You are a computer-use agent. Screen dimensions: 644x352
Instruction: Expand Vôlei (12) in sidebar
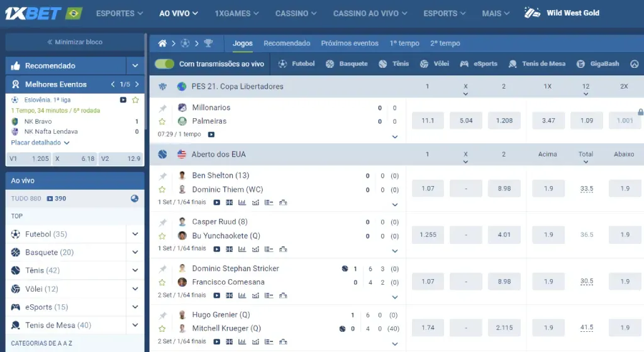tap(135, 289)
